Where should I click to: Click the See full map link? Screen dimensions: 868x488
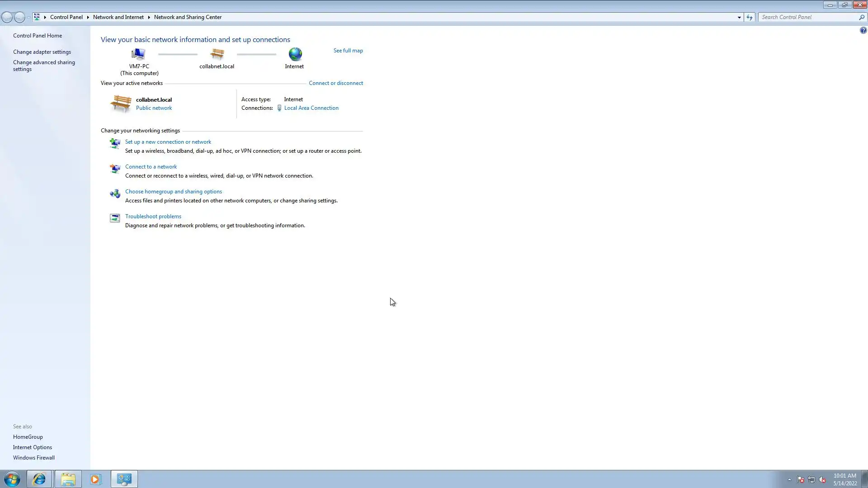[348, 51]
